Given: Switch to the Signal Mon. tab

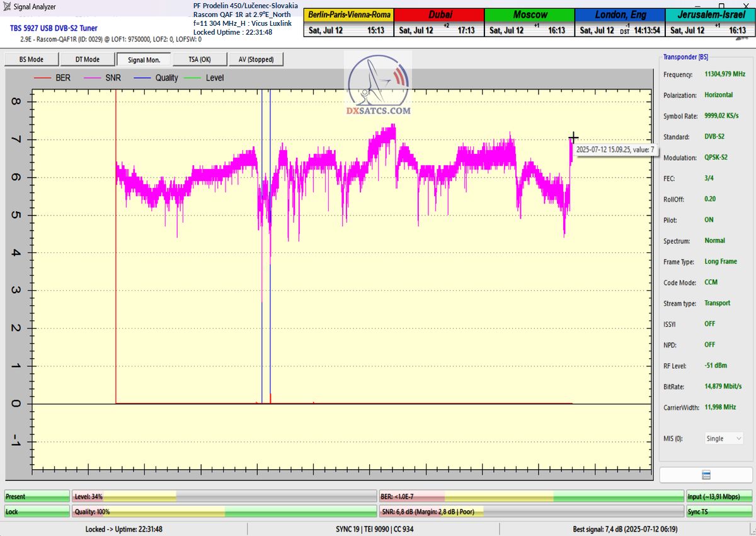Looking at the screenshot, I should (144, 59).
